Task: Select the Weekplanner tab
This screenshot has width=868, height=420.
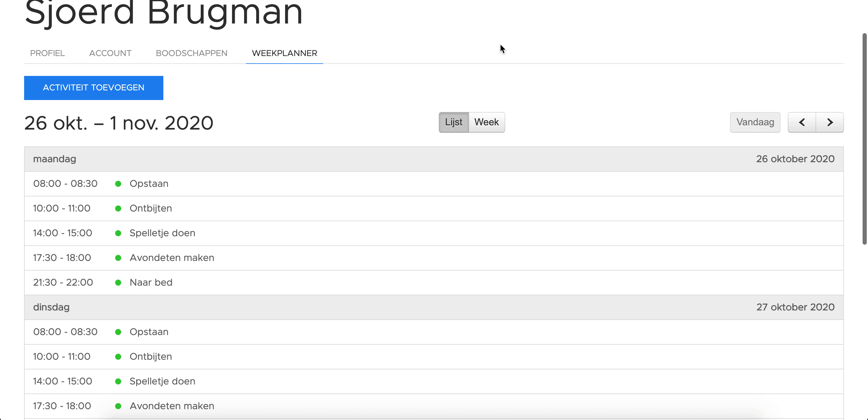Action: click(285, 53)
